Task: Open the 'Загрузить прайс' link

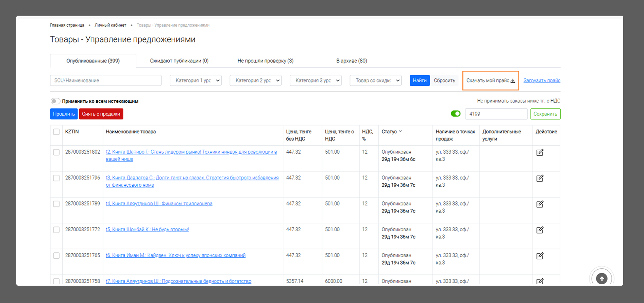Action: pyautogui.click(x=542, y=81)
